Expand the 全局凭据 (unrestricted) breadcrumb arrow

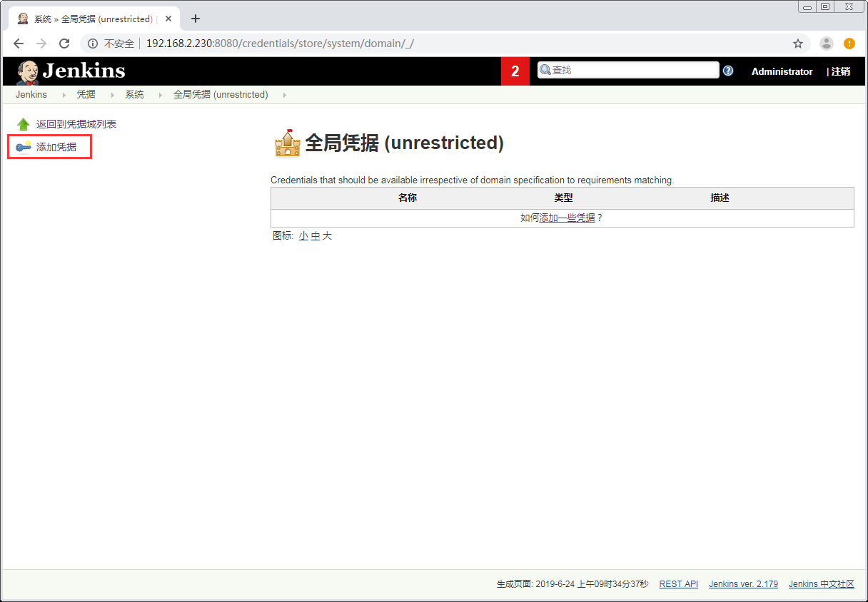click(284, 95)
